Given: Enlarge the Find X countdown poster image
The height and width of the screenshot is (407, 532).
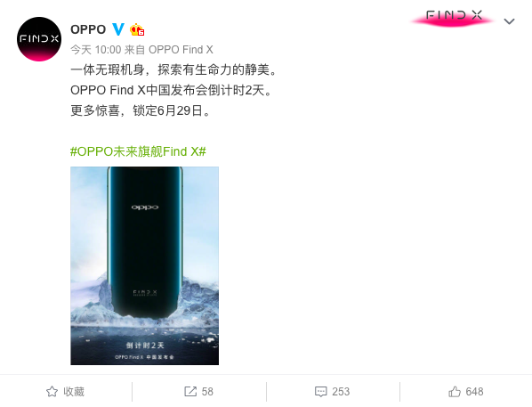Looking at the screenshot, I should pyautogui.click(x=144, y=265).
